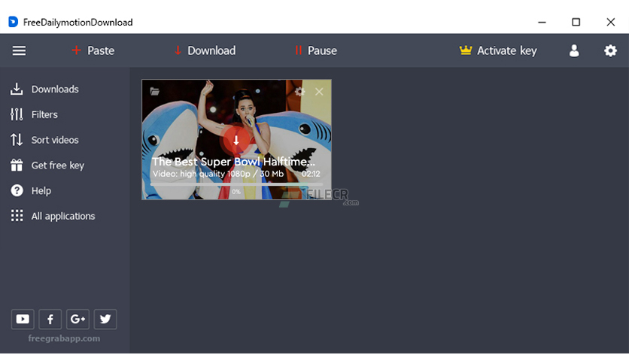Click the gift box icon
Image resolution: width=629 pixels, height=364 pixels.
17,165
